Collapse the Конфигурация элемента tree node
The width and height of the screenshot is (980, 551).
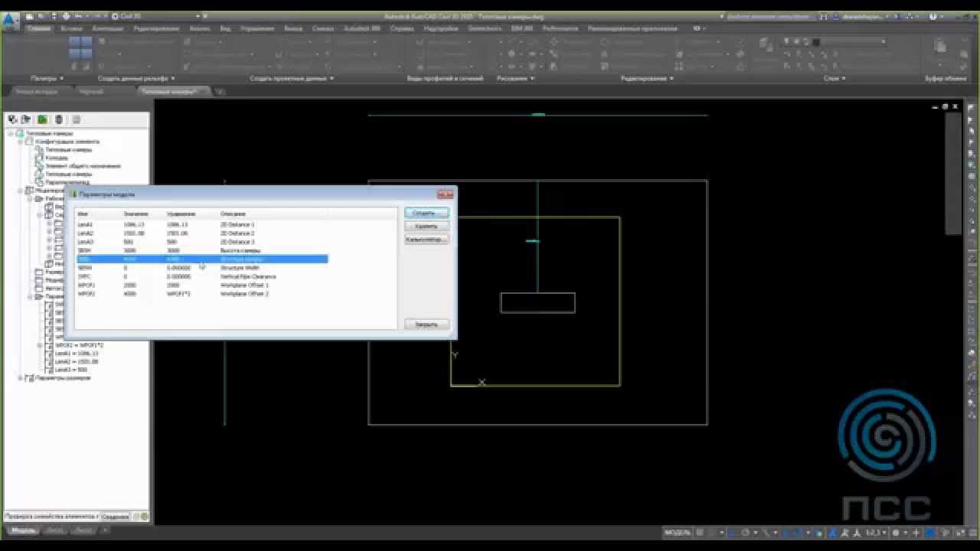coord(21,142)
